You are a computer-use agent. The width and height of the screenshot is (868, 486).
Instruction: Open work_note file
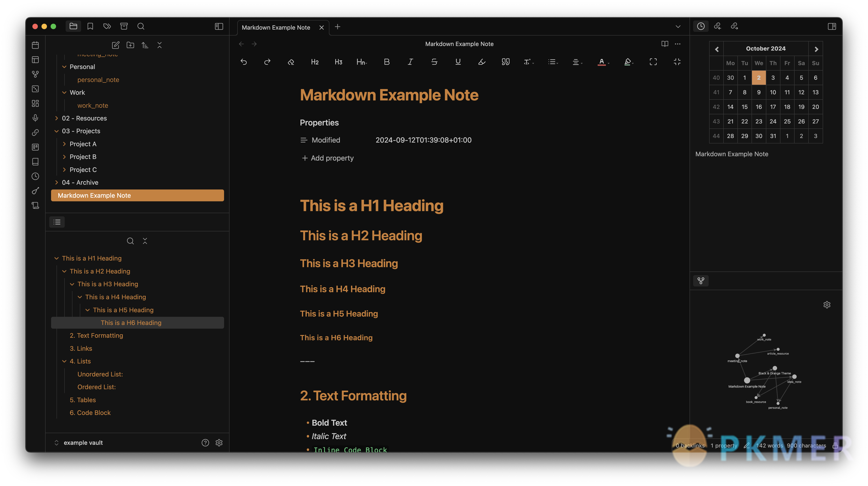point(93,105)
